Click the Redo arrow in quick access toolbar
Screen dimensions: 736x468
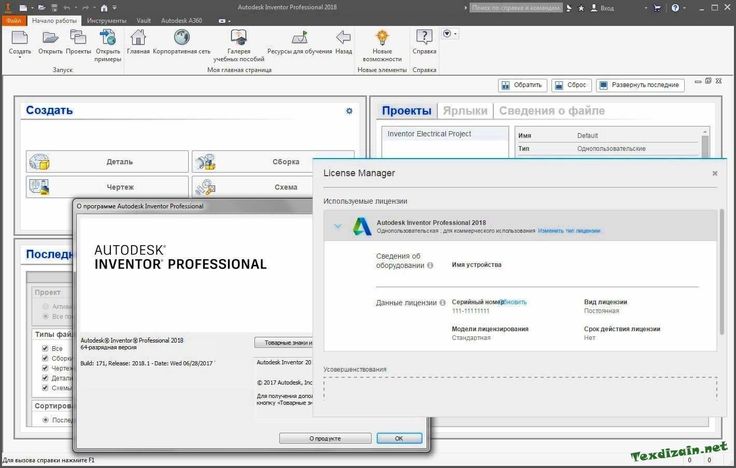coord(85,8)
